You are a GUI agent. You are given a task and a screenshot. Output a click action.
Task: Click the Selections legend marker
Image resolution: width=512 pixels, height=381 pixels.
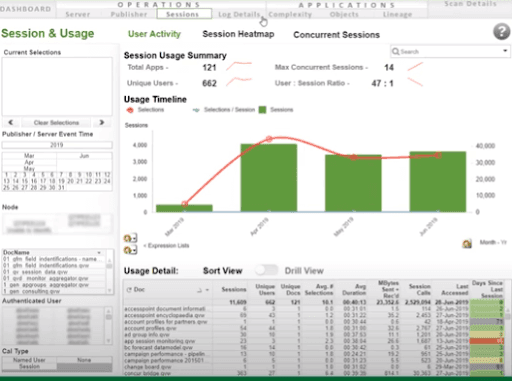coord(130,110)
